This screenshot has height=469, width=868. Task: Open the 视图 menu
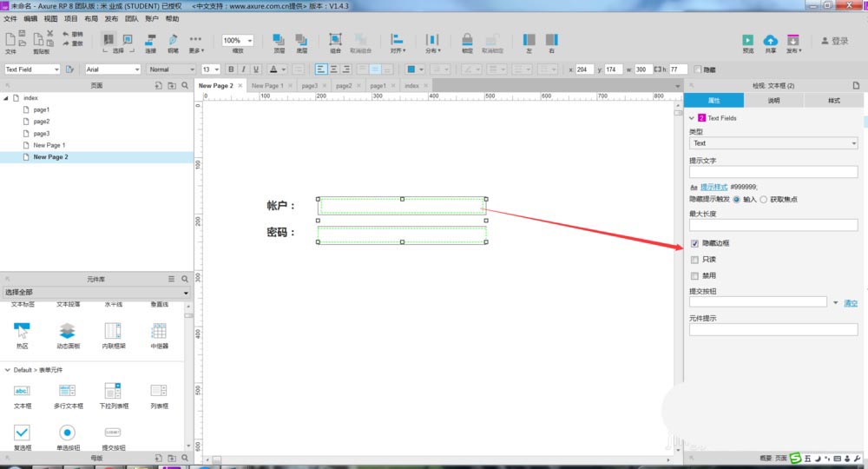point(50,19)
